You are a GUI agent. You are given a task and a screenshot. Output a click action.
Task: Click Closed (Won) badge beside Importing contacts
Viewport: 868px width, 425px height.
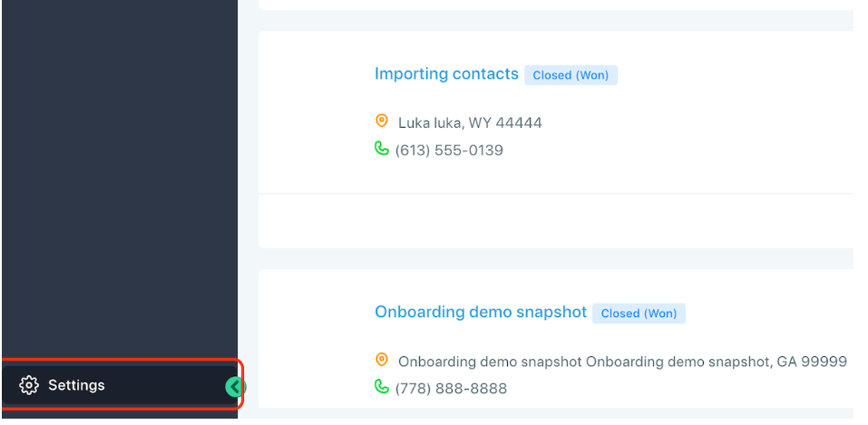pyautogui.click(x=571, y=75)
